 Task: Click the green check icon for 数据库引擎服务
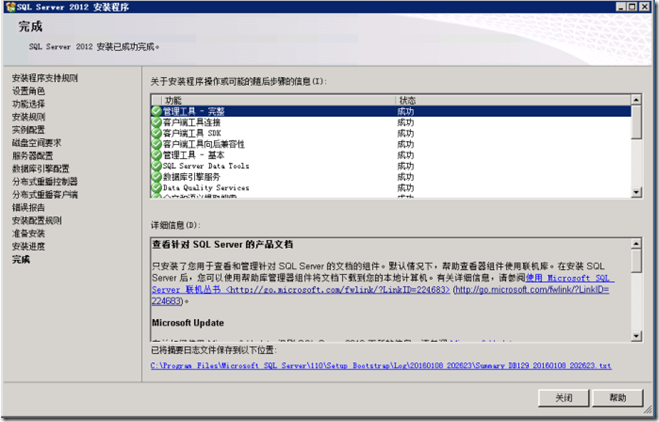point(157,177)
